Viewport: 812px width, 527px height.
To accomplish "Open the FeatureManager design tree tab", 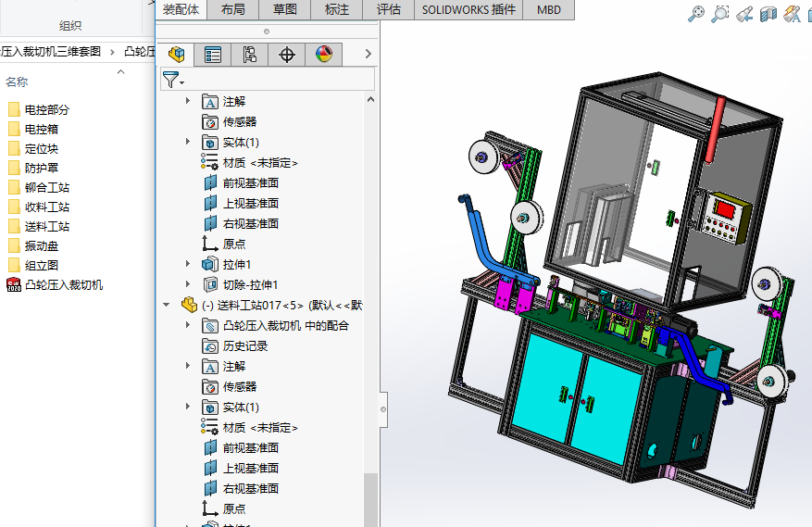I will click(x=176, y=55).
